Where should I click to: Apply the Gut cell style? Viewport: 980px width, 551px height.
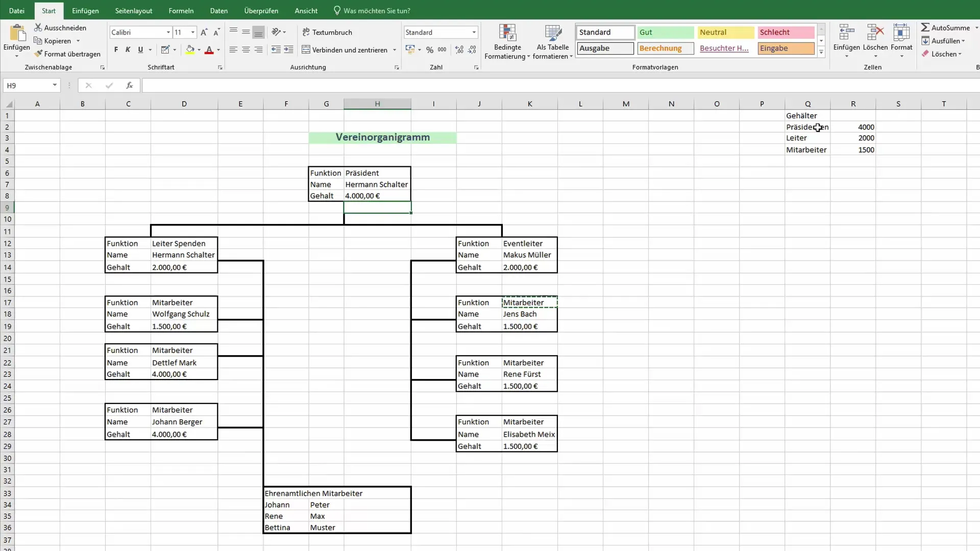point(666,32)
